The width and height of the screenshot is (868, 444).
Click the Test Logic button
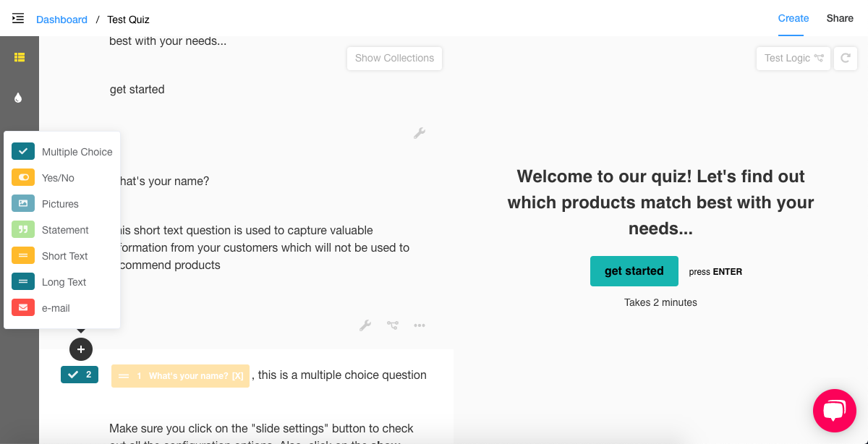[793, 58]
